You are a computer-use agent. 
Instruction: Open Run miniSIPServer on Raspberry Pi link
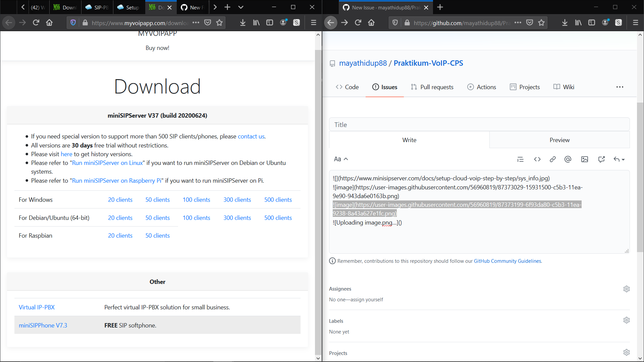(116, 180)
